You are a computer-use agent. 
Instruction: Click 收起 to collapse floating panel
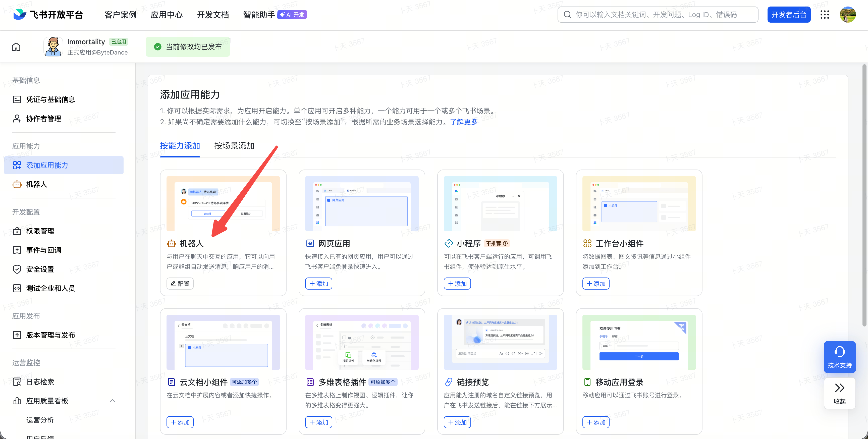(839, 393)
